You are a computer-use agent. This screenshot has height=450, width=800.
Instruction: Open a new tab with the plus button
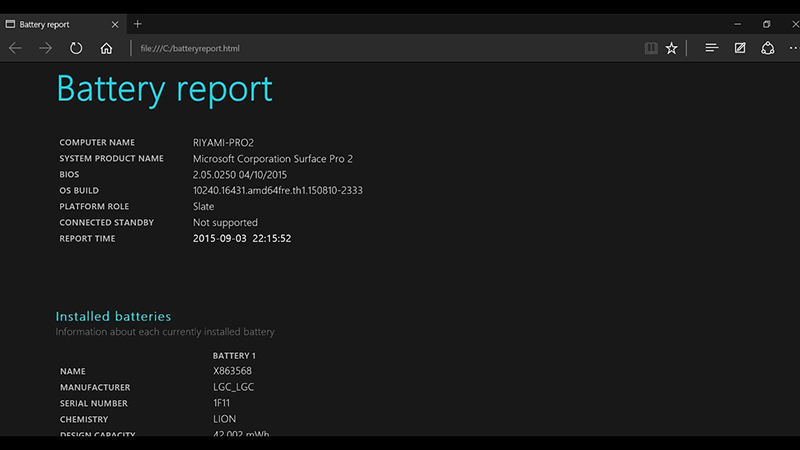click(138, 24)
